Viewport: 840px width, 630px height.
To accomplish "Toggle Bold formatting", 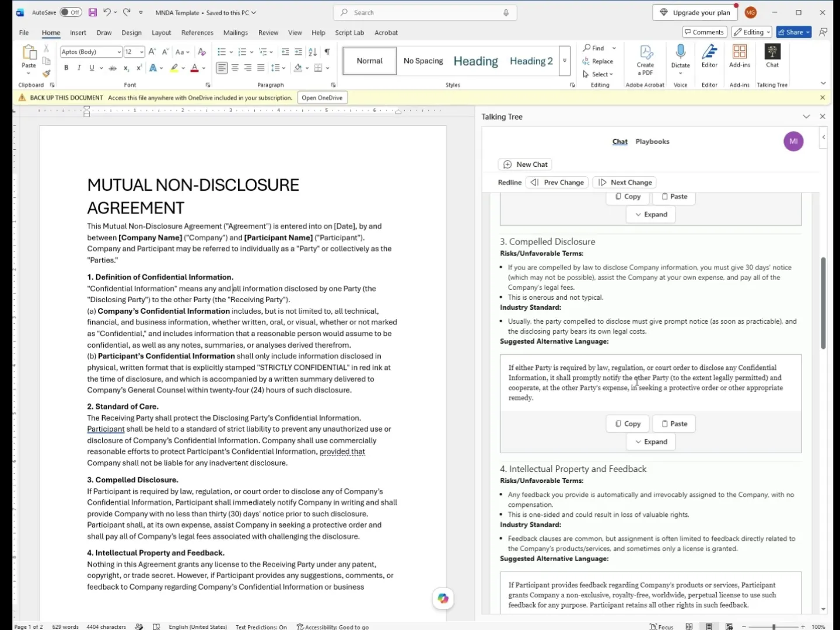I will 66,68.
